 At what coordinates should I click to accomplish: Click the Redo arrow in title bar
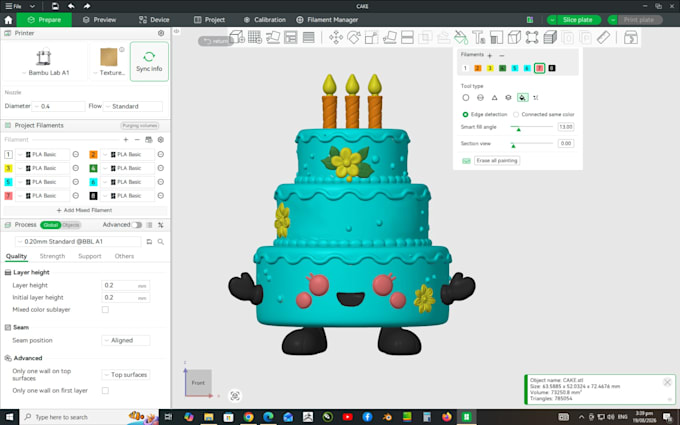[x=87, y=6]
